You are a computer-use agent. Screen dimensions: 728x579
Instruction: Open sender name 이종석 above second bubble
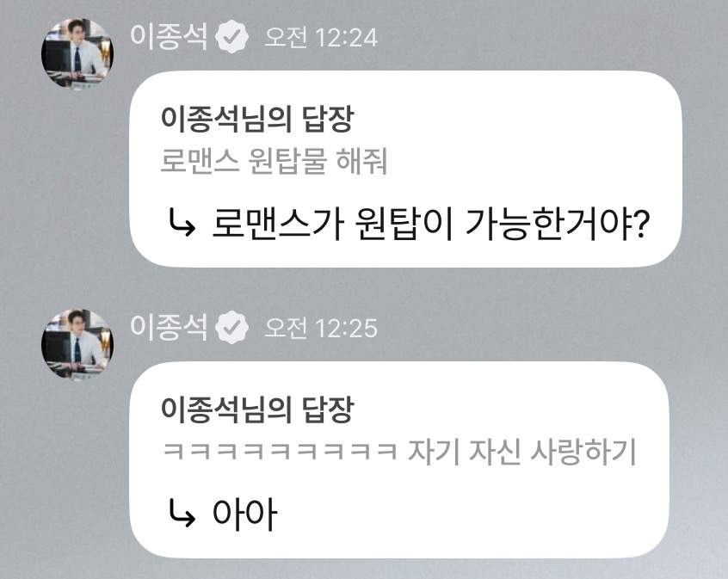click(x=169, y=328)
